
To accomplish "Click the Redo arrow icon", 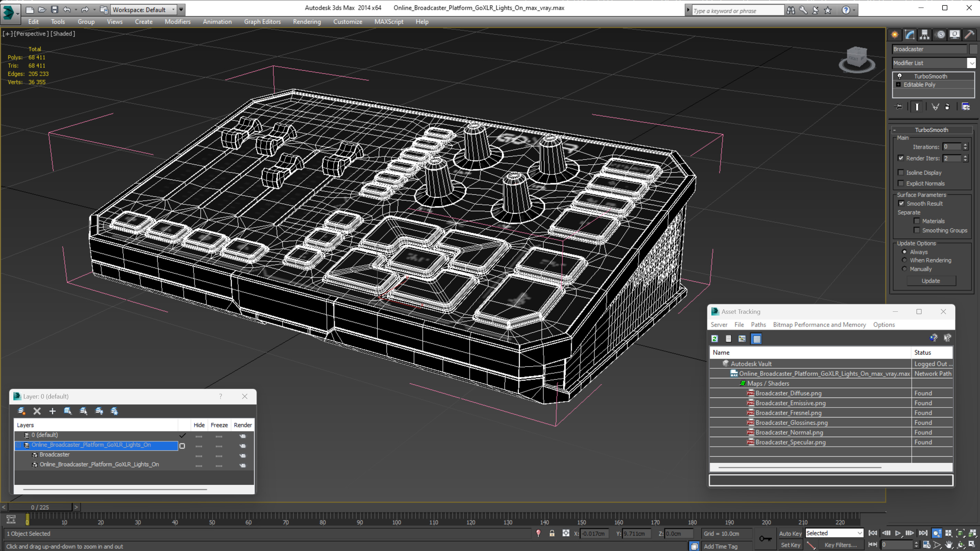I will click(85, 10).
